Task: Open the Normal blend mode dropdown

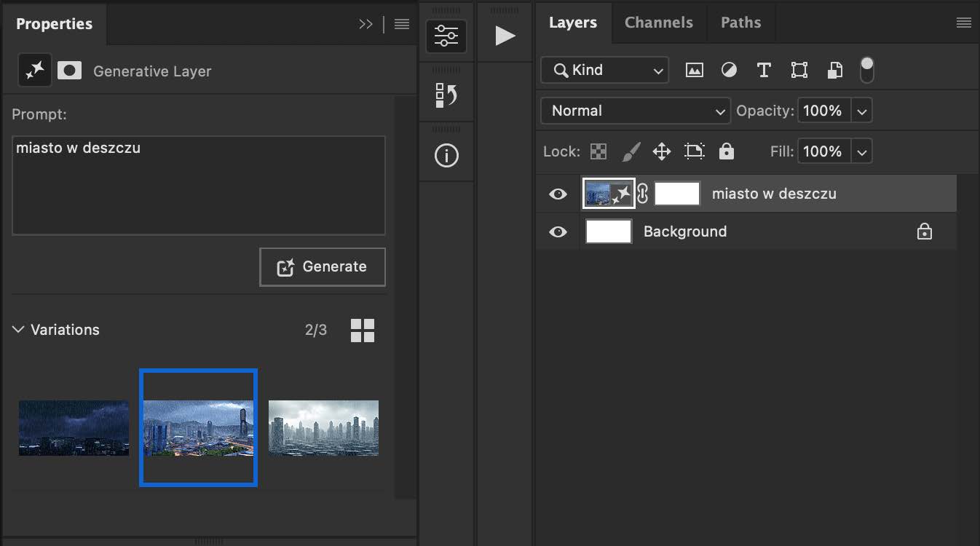Action: tap(635, 111)
